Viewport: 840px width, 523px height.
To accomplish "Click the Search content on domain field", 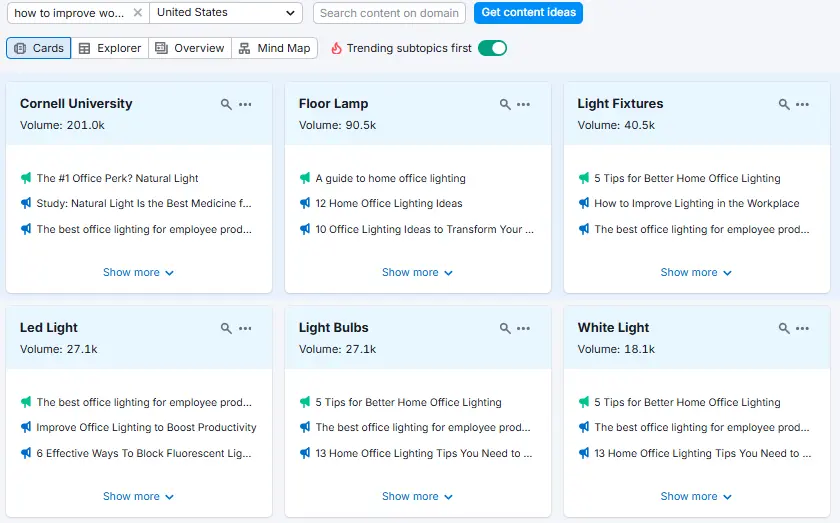I will pos(389,13).
